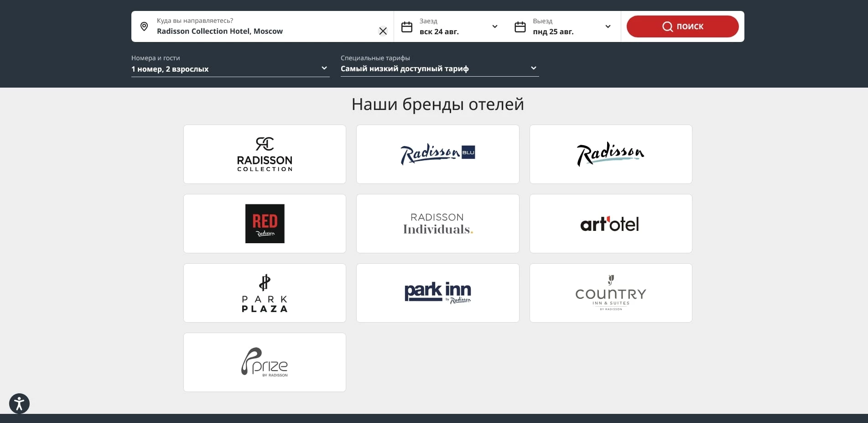Click the X to clear the destination field
Viewport: 868px width, 423px height.
[x=383, y=31]
